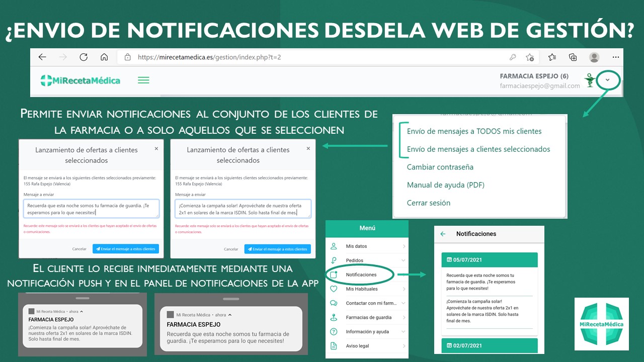Go to the browser home page icon
Screen dimensions: 644x362
[x=104, y=57]
